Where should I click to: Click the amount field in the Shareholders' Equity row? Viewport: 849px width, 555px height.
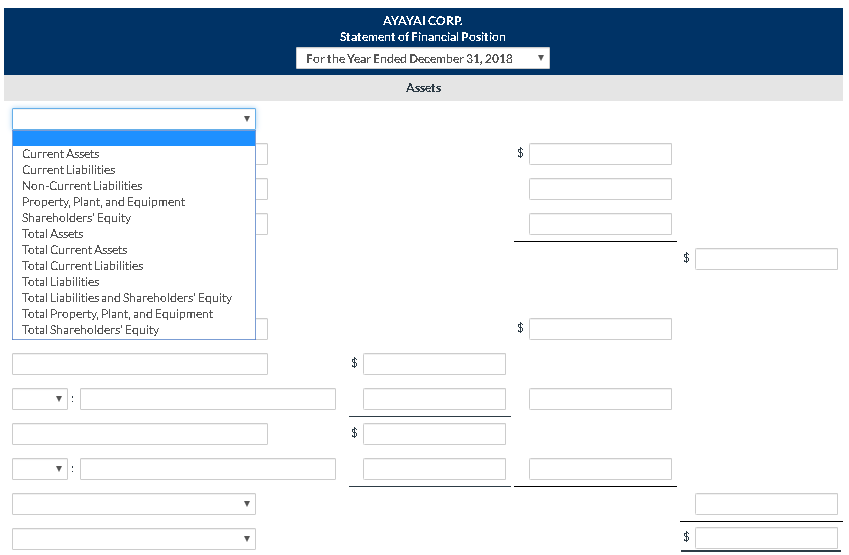click(600, 224)
